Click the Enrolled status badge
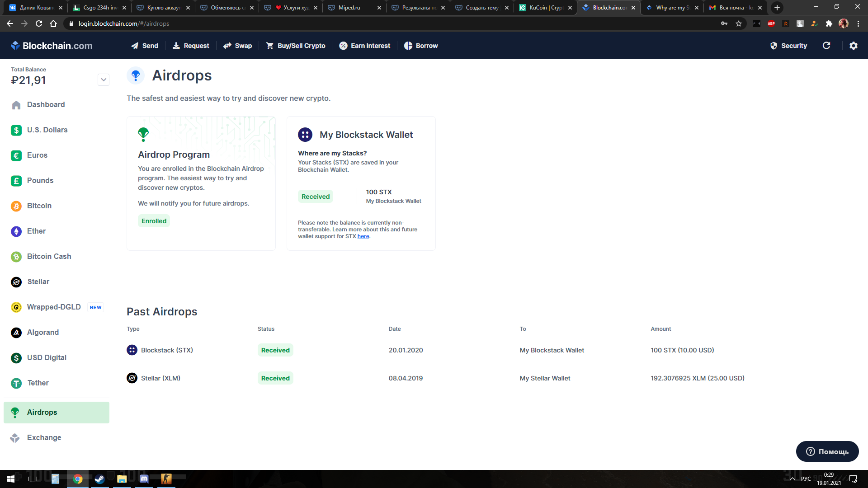The width and height of the screenshot is (868, 488). tap(154, 221)
